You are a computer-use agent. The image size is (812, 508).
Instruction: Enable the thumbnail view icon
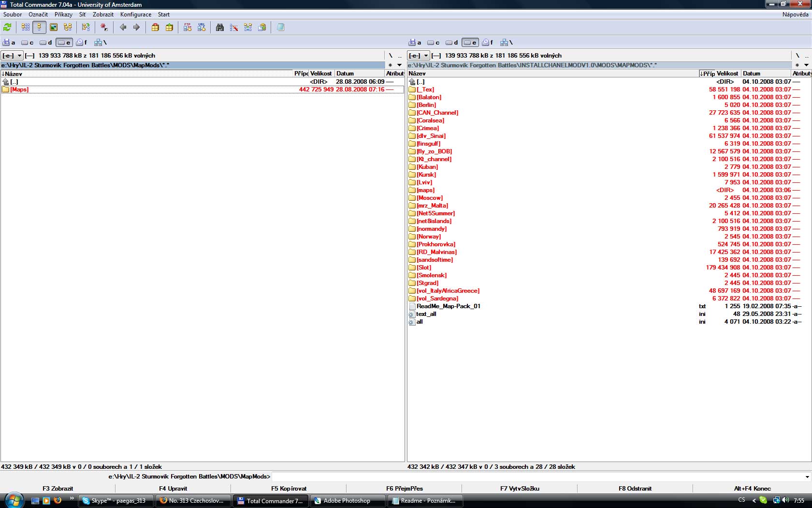coord(54,28)
